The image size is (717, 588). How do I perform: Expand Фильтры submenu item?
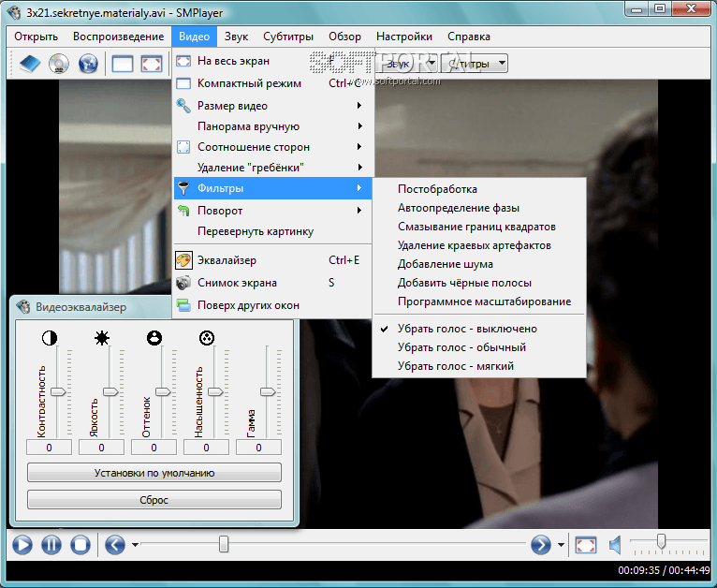point(272,188)
